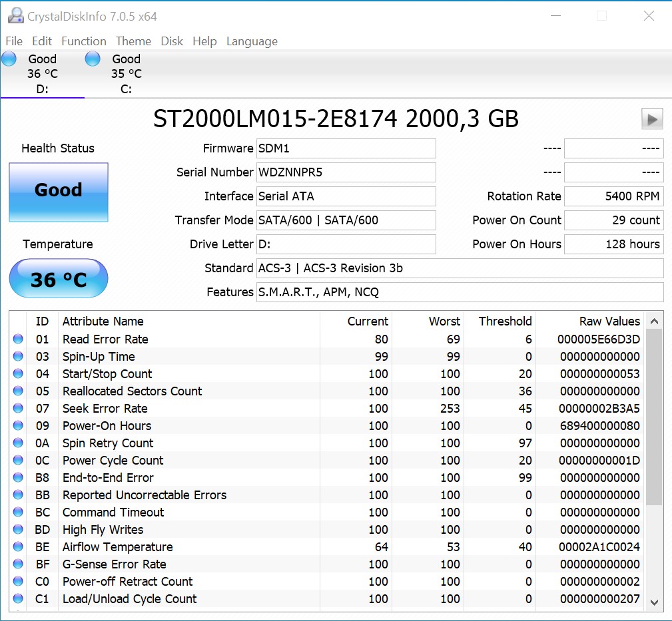Image resolution: width=672 pixels, height=621 pixels.
Task: Click the Good health status button
Action: tap(59, 192)
